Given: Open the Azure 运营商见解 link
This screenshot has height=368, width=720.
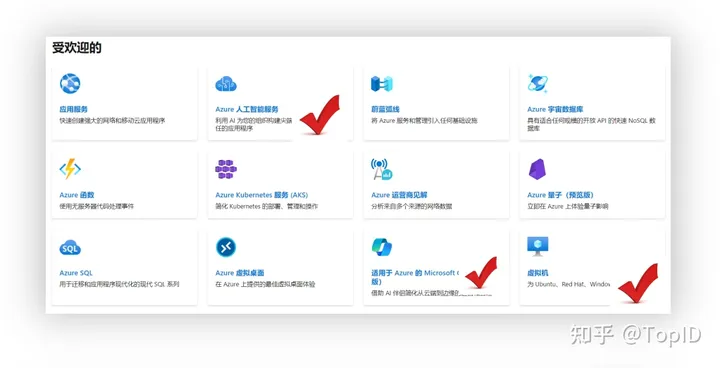Looking at the screenshot, I should 399,195.
